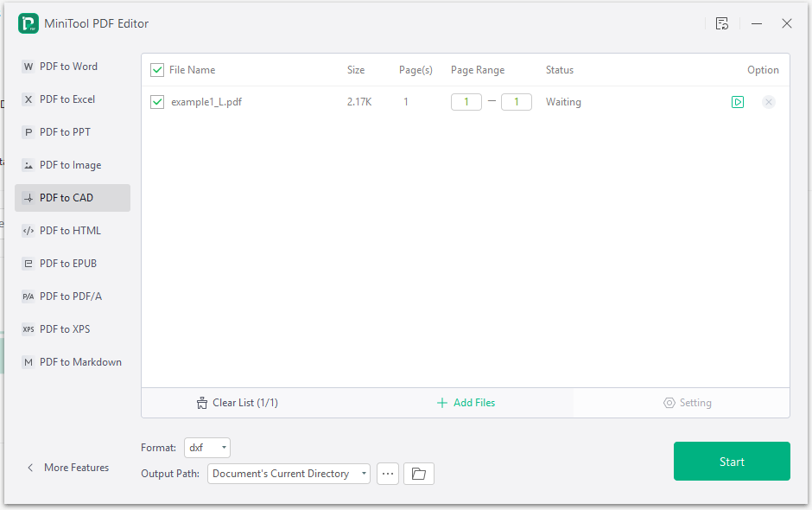Click the Status column header
Viewport: 812px width, 510px height.
tap(559, 70)
